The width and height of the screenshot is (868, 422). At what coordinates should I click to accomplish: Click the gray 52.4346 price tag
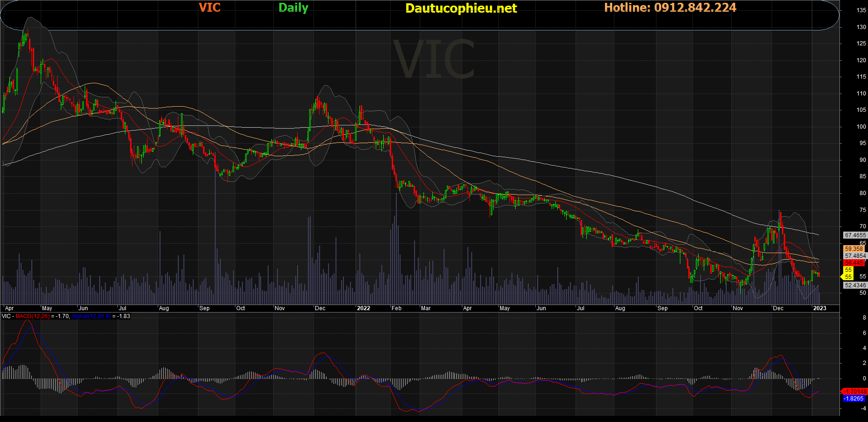(x=855, y=285)
